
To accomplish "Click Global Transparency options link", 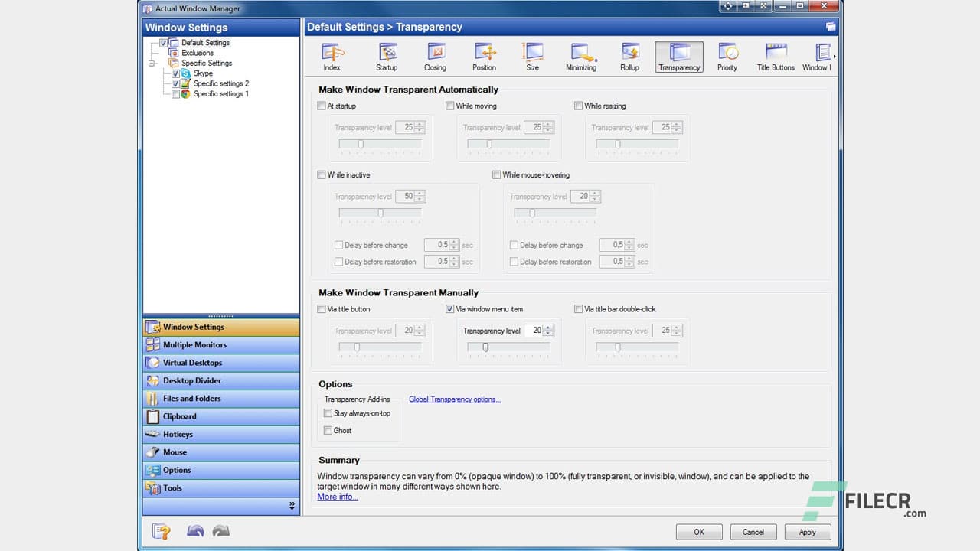I will [455, 399].
